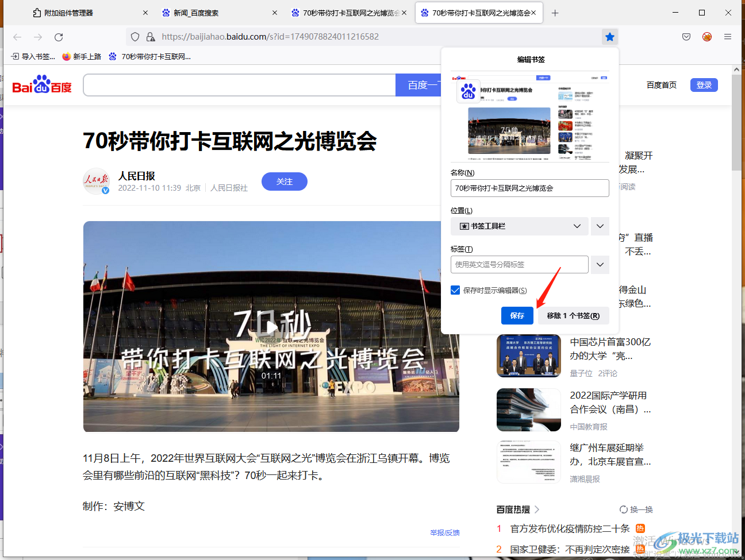Click 2022国际产学研用 article title
Viewport: 745px width, 560px height.
point(610,402)
